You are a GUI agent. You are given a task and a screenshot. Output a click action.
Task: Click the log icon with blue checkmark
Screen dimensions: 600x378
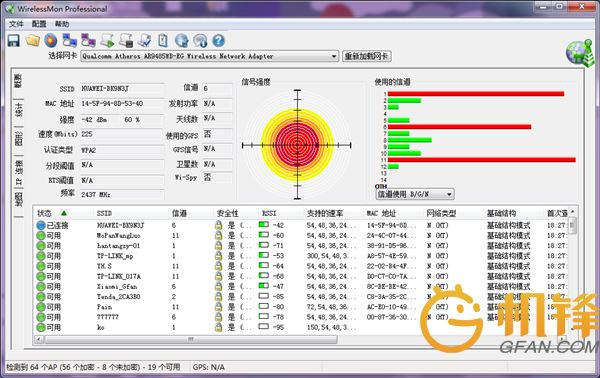tap(145, 41)
